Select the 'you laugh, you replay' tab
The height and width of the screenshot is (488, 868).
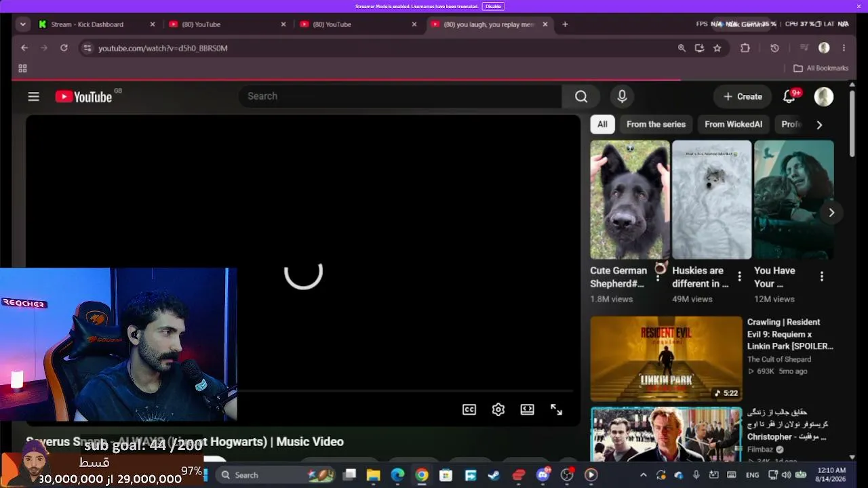coord(489,24)
